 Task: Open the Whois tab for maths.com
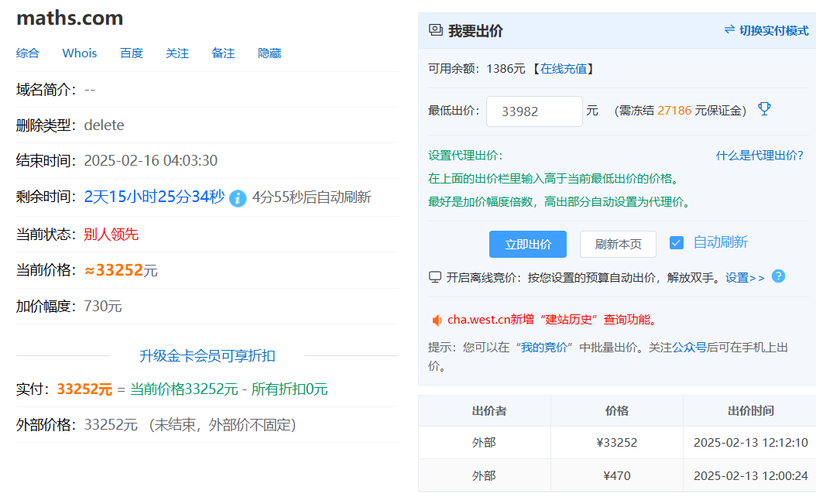(80, 53)
